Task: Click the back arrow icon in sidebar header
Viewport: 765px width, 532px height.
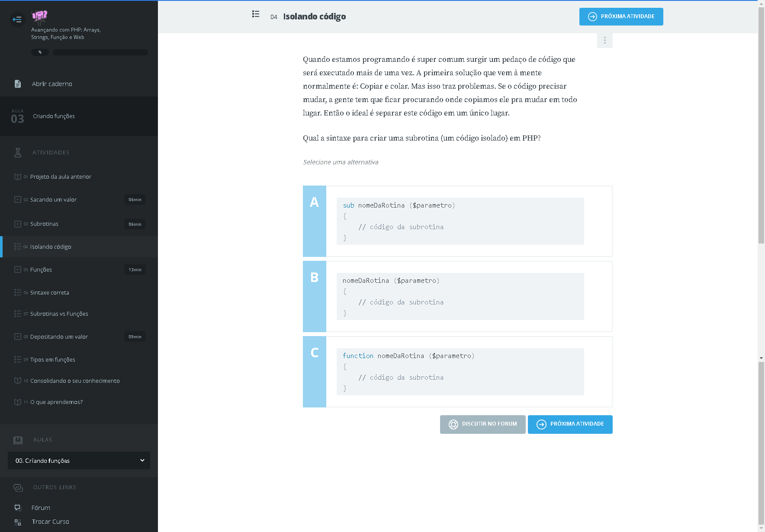Action: click(x=17, y=19)
